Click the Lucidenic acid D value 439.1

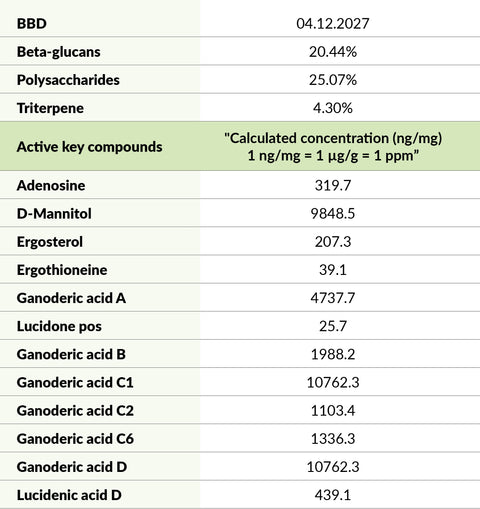coord(333,495)
